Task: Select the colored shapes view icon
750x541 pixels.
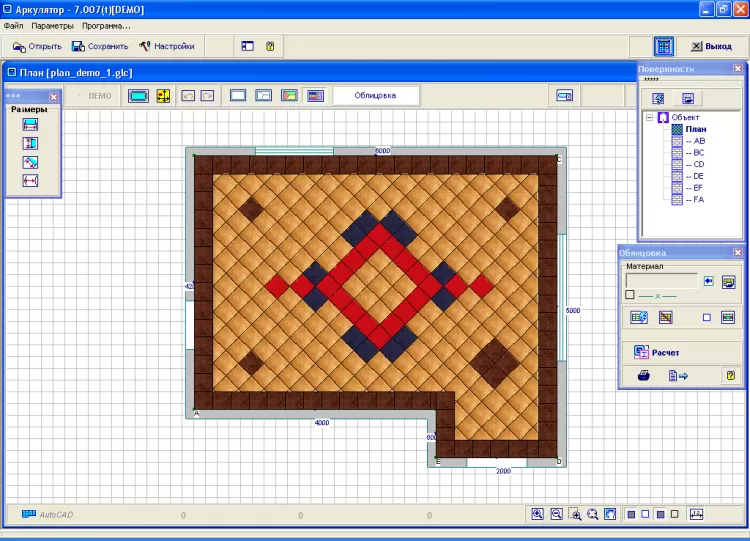Action: [x=289, y=95]
